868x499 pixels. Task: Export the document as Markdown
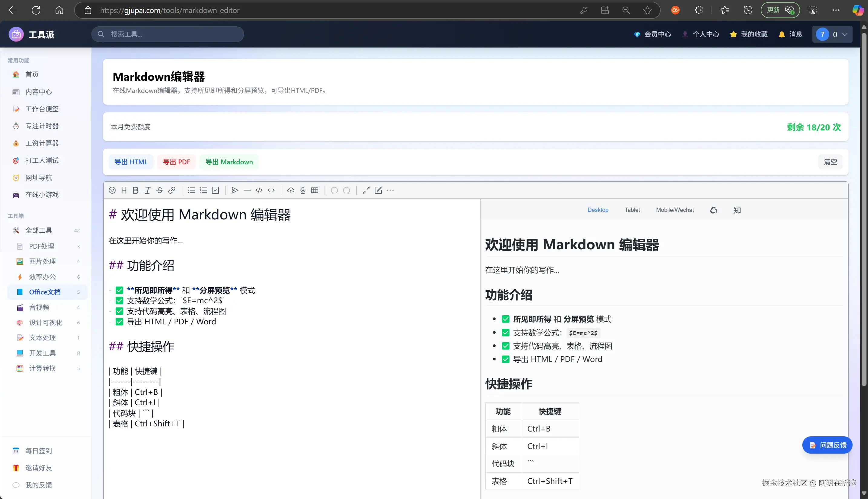coord(229,162)
